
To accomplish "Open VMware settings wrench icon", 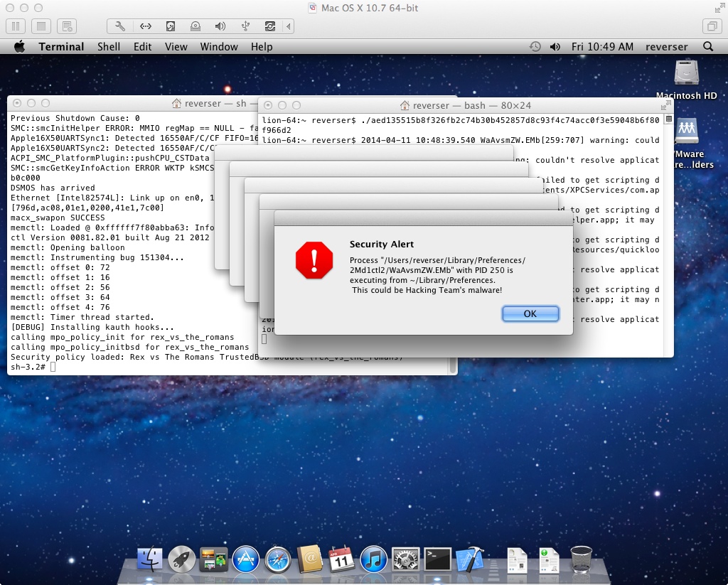I will pyautogui.click(x=120, y=26).
